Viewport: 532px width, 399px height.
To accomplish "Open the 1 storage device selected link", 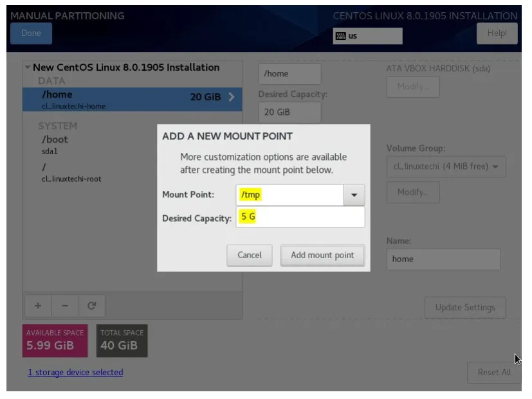I will [x=75, y=372].
